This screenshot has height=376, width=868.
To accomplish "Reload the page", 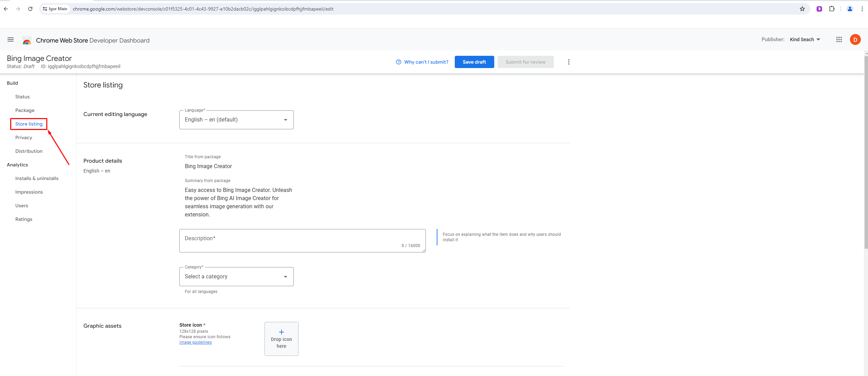I will click(30, 9).
